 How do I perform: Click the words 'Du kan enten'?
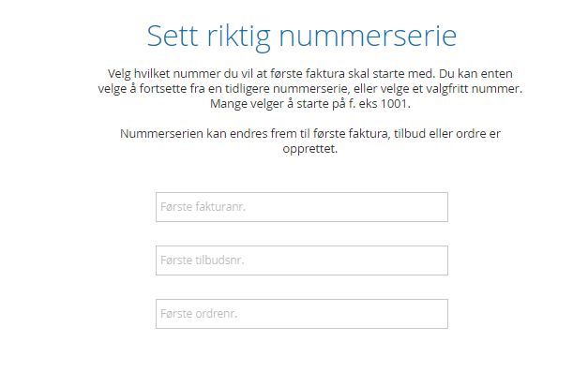pyautogui.click(x=475, y=74)
